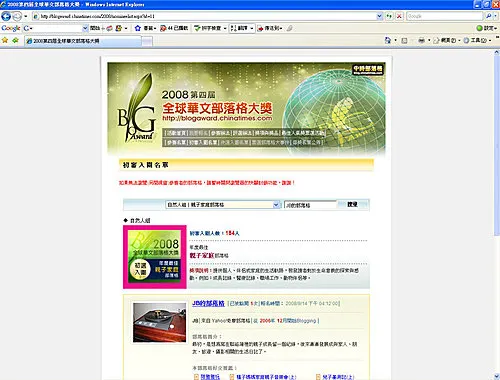The height and width of the screenshot is (380, 500).
Task: Click the Blog Award feather logo
Action: point(137,108)
